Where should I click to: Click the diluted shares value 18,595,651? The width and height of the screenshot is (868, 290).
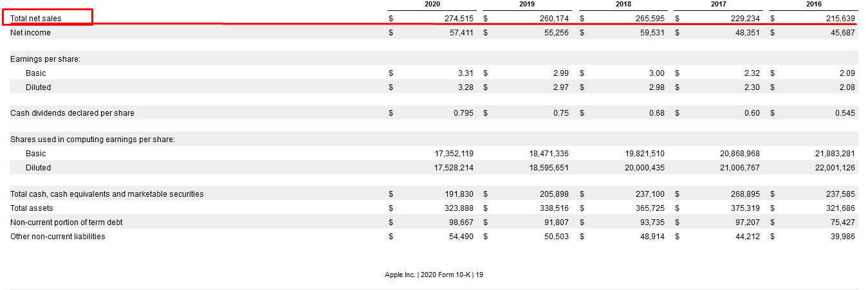(549, 168)
